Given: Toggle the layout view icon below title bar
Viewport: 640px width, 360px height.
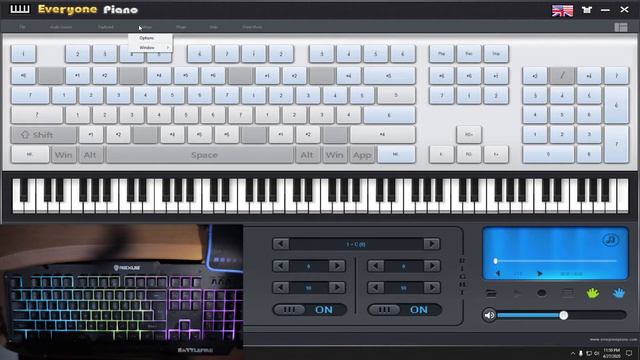Looking at the screenshot, I should (621, 27).
